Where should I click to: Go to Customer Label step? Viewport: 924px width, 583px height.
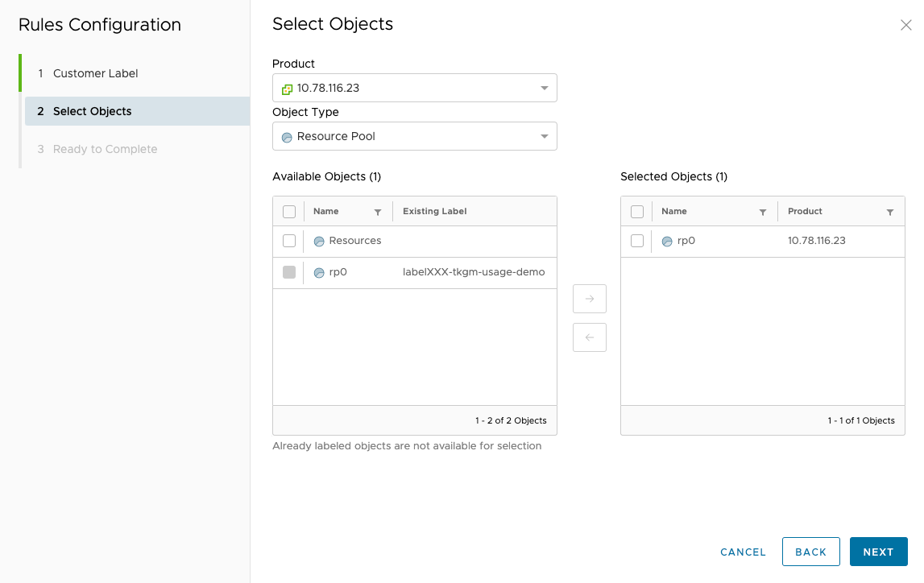point(95,73)
